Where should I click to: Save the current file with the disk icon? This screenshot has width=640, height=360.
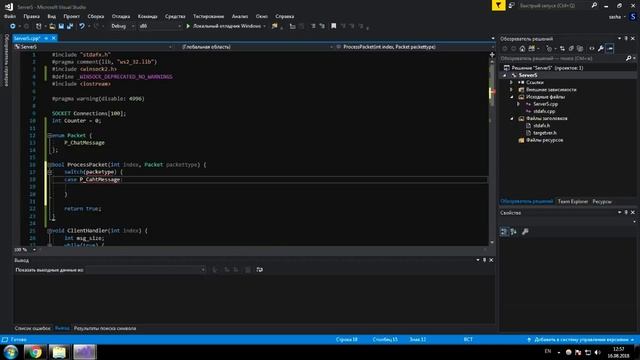click(x=61, y=26)
